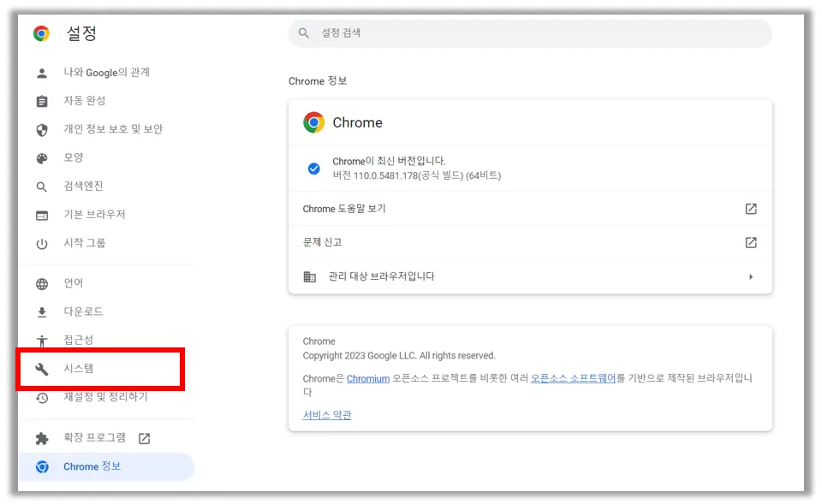The width and height of the screenshot is (822, 504).
Task: Select Chrome 정보 in the sidebar
Action: coord(106,467)
